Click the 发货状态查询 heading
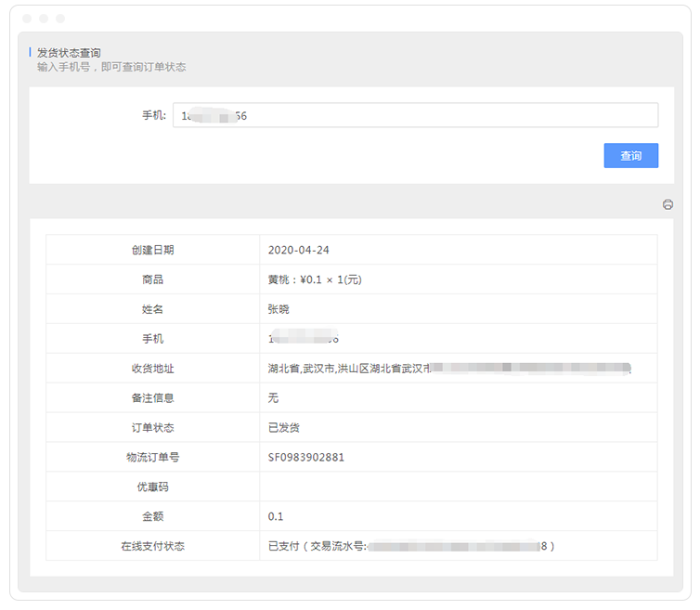Screen dimensions: 700x610 coord(69,53)
